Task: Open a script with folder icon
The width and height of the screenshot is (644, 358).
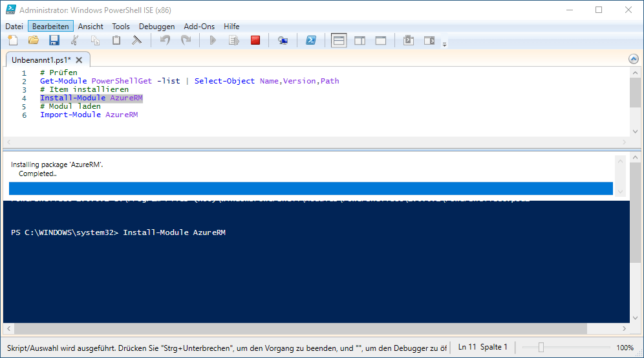Action: point(33,40)
